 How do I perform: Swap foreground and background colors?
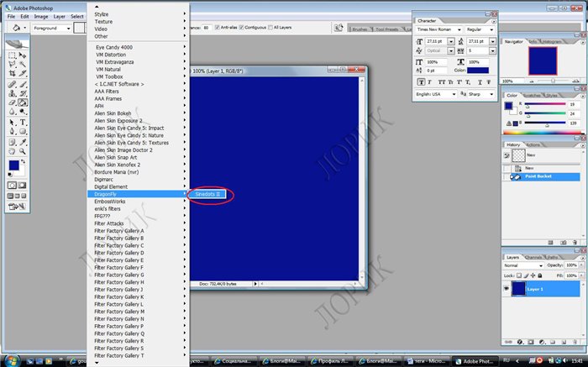click(24, 161)
